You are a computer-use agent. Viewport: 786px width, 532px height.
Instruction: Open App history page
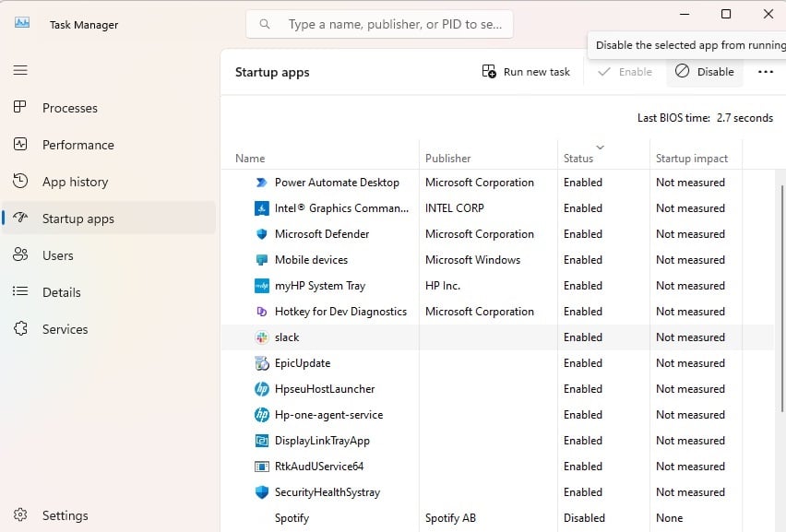tap(109, 182)
